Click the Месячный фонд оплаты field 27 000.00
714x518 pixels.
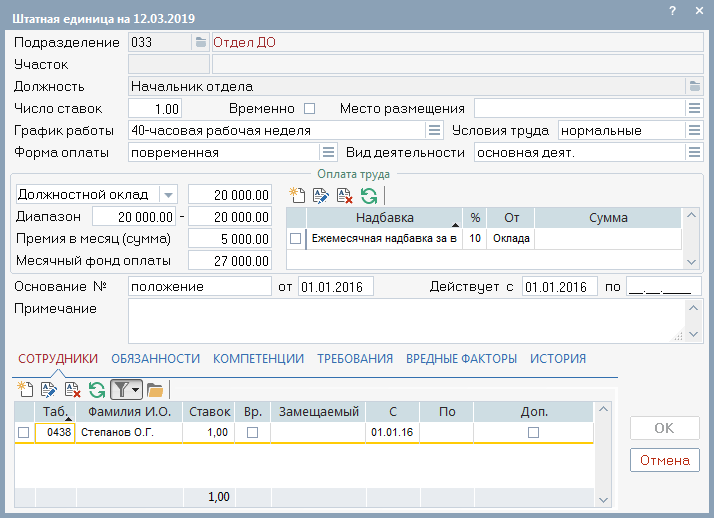[x=230, y=261]
